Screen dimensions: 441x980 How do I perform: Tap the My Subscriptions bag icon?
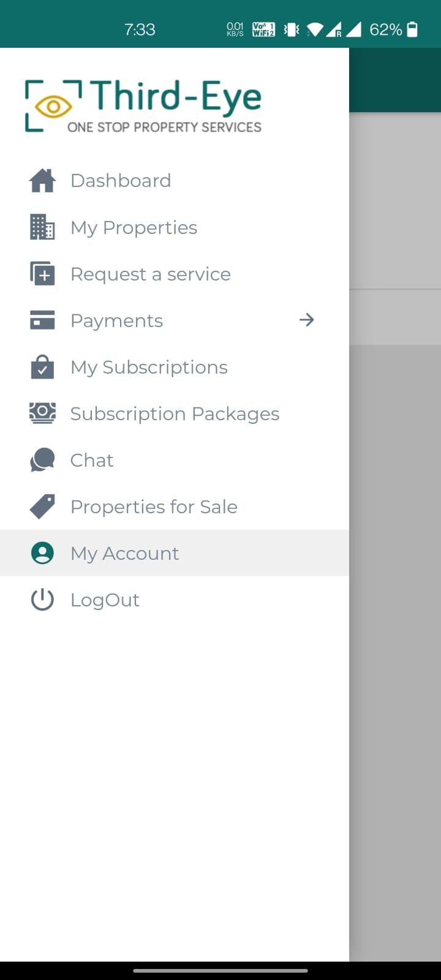(x=42, y=367)
